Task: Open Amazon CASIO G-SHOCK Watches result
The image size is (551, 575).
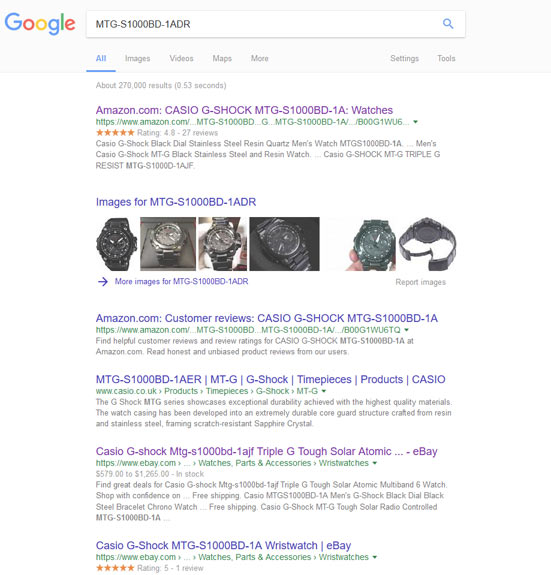Action: click(x=244, y=110)
